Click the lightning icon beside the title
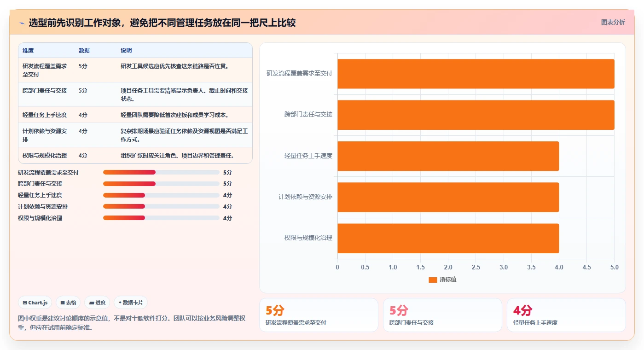 click(22, 23)
